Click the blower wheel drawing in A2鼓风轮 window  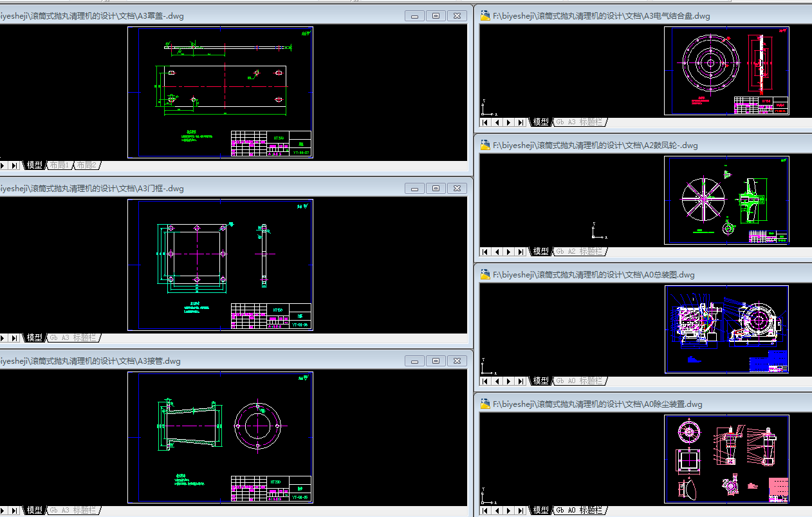[703, 200]
